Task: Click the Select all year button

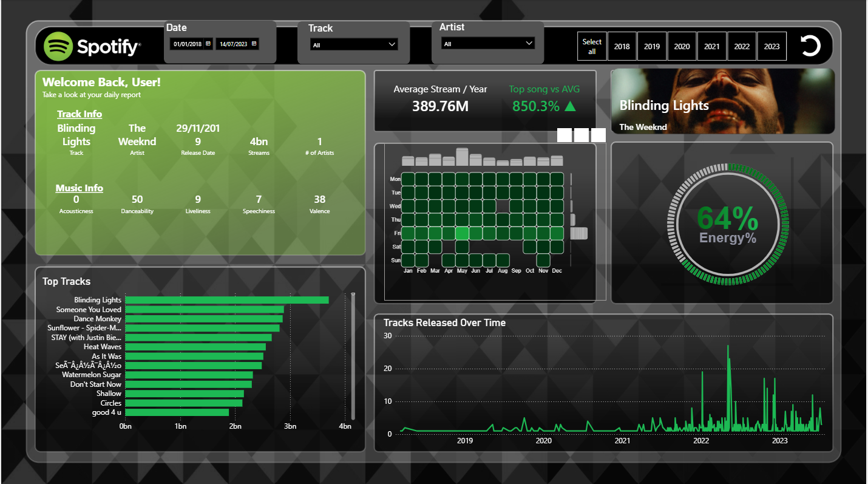Action: pyautogui.click(x=592, y=46)
